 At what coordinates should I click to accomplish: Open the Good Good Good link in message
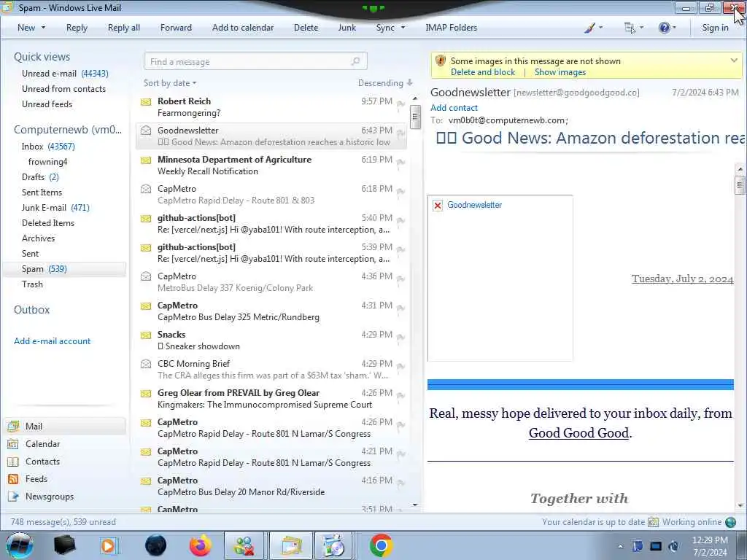(578, 433)
